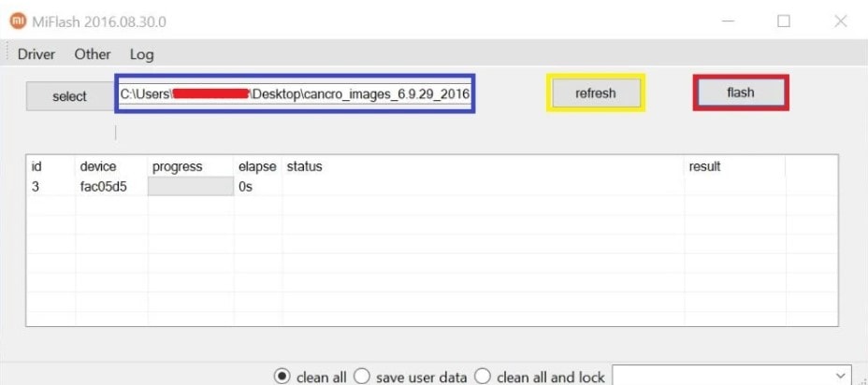The width and height of the screenshot is (868, 385).
Task: Open the Log menu
Action: tap(142, 54)
